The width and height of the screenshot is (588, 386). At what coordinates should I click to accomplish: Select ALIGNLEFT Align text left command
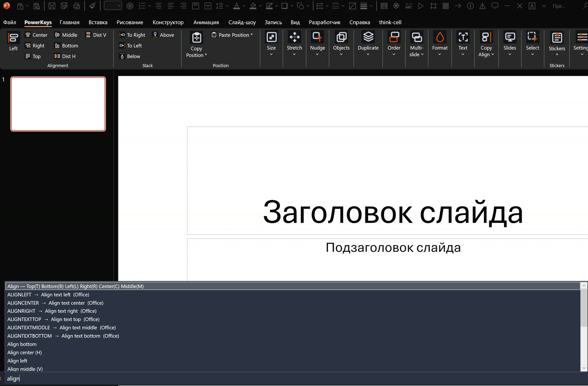tap(293, 295)
